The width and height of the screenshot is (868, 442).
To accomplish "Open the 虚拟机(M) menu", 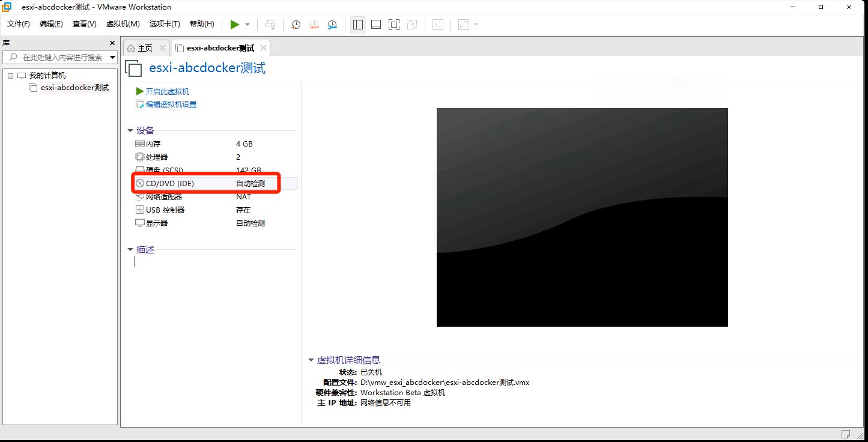I will [x=123, y=24].
